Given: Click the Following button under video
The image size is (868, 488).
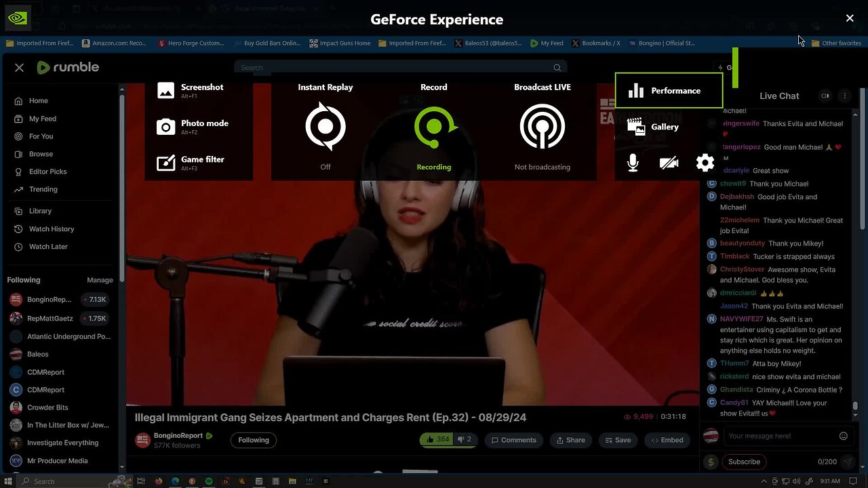Looking at the screenshot, I should (x=254, y=440).
